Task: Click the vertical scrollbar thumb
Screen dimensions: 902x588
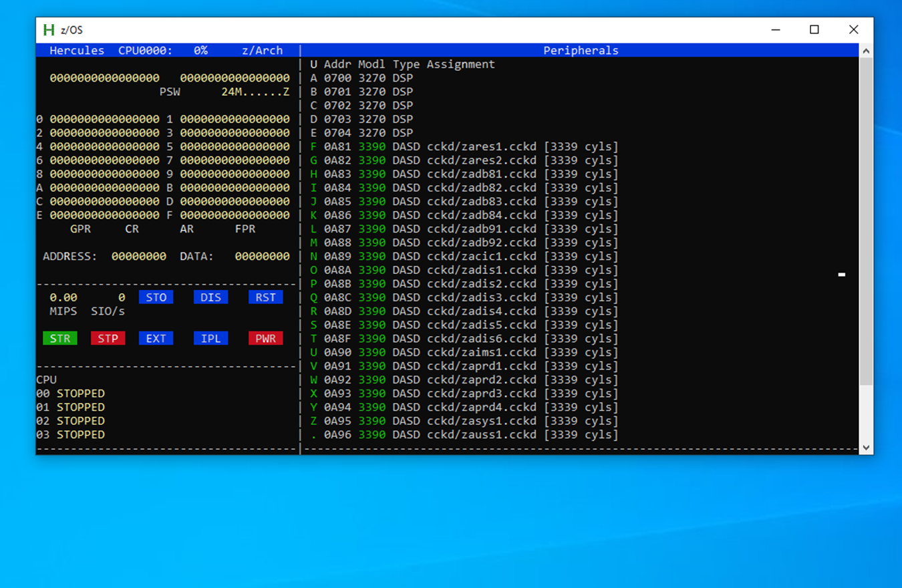Action: click(x=866, y=220)
